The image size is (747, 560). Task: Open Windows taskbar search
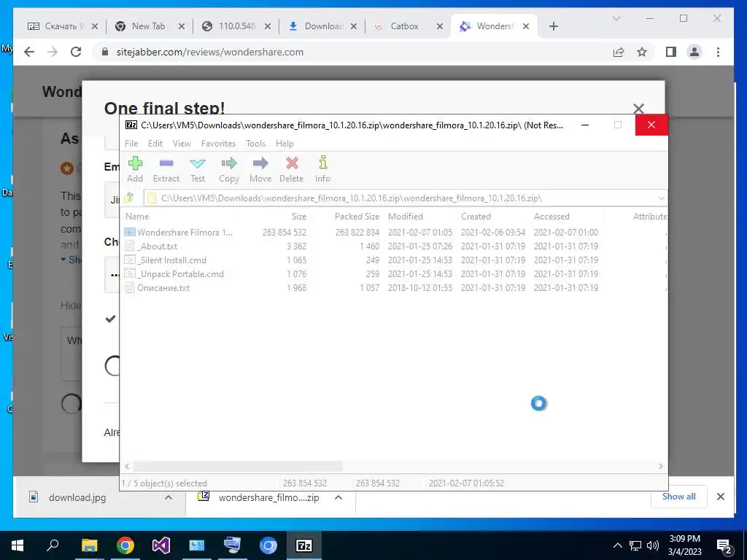(53, 545)
